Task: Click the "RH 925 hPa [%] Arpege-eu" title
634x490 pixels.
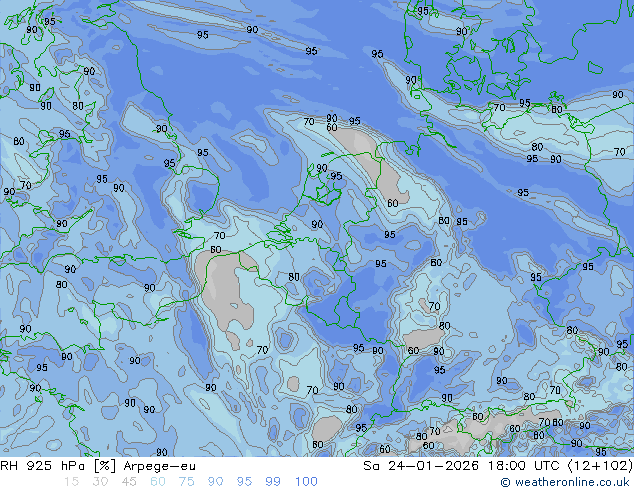Action: point(98,466)
